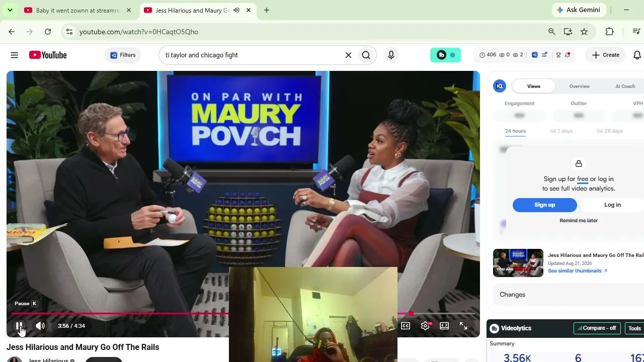The height and width of the screenshot is (362, 644).
Task: Install app icon in address bar
Action: [568, 32]
